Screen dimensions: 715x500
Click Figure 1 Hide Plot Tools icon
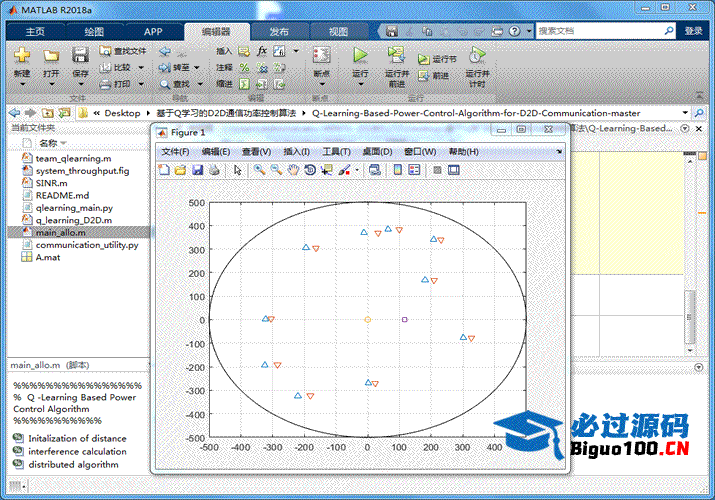(437, 170)
